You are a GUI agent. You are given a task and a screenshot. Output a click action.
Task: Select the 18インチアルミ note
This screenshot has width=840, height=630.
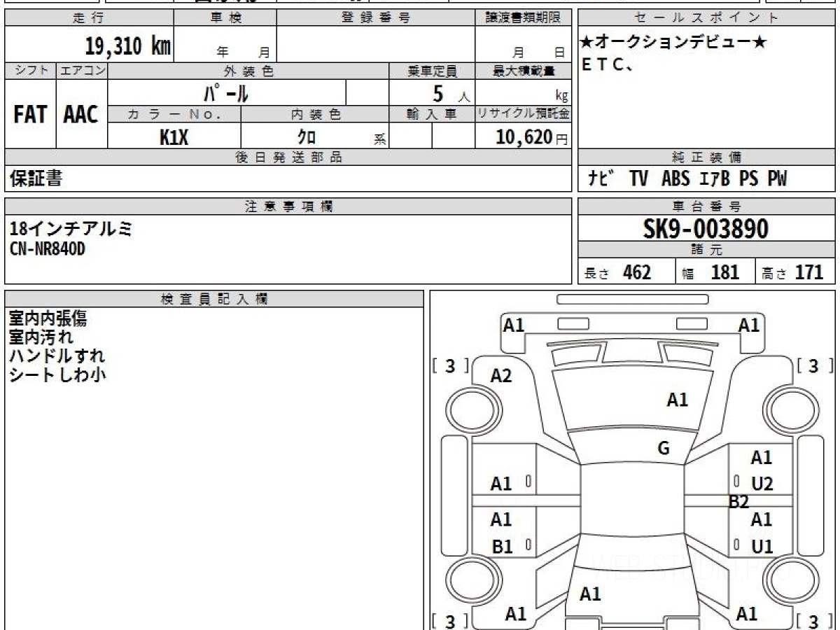(71, 228)
